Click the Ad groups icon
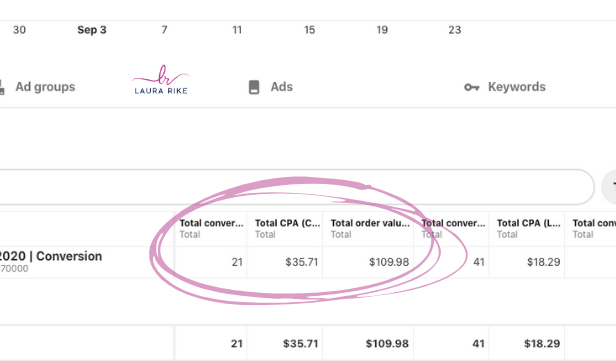 (2, 87)
